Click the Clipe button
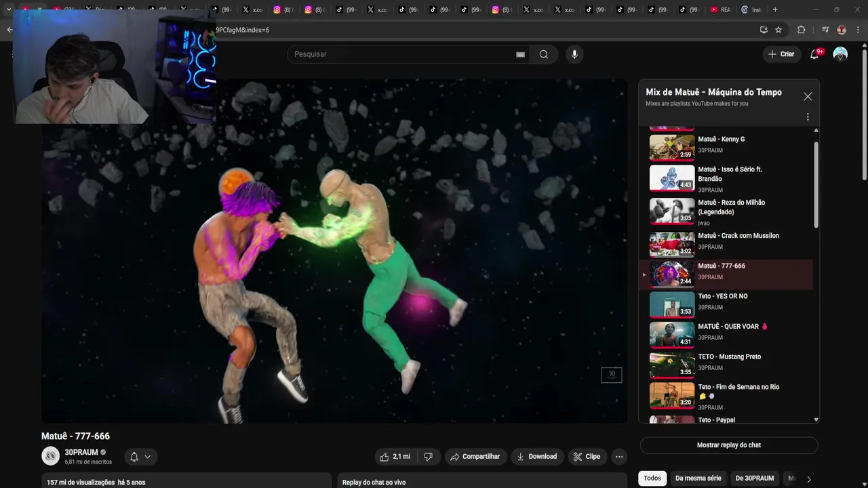Screen dimensions: 868x488 tap(587, 457)
